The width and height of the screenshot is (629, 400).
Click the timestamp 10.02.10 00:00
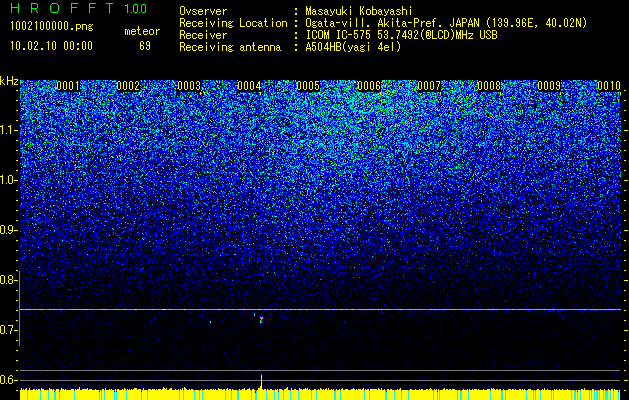coord(51,46)
